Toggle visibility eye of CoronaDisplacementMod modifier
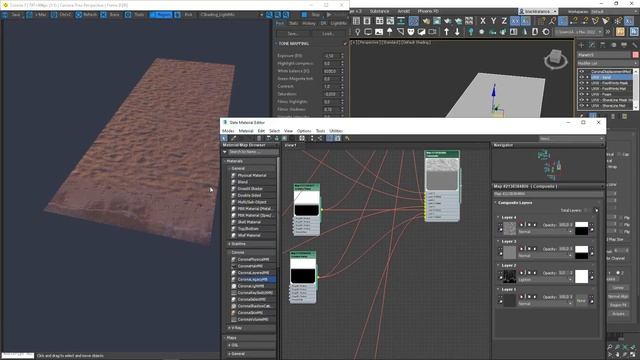Screen dimensions: 640x360 click(x=582, y=71)
